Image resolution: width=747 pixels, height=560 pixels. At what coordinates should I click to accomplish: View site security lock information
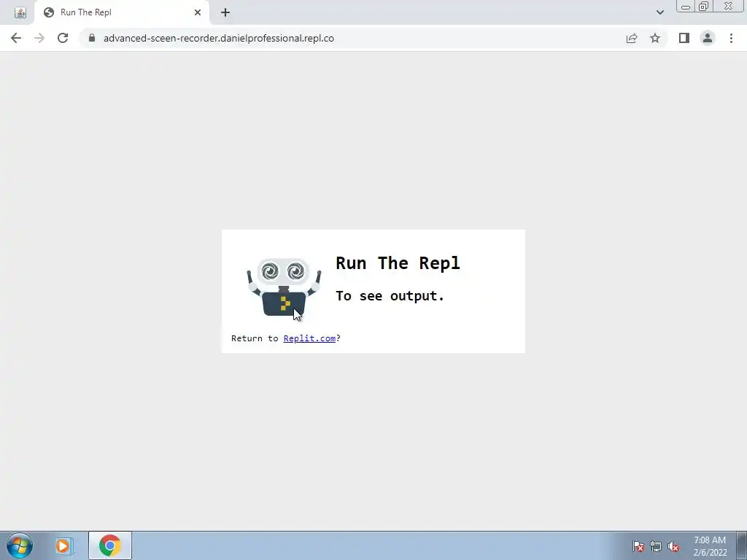click(x=92, y=38)
